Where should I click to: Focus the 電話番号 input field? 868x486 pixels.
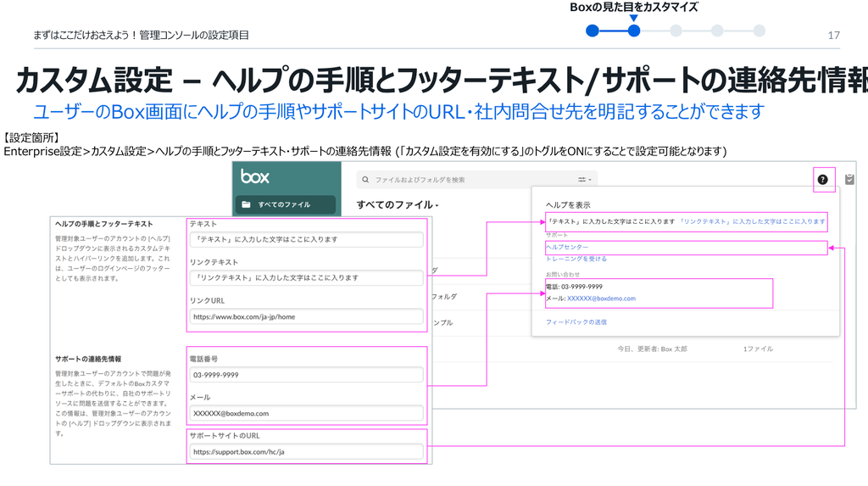(x=306, y=375)
